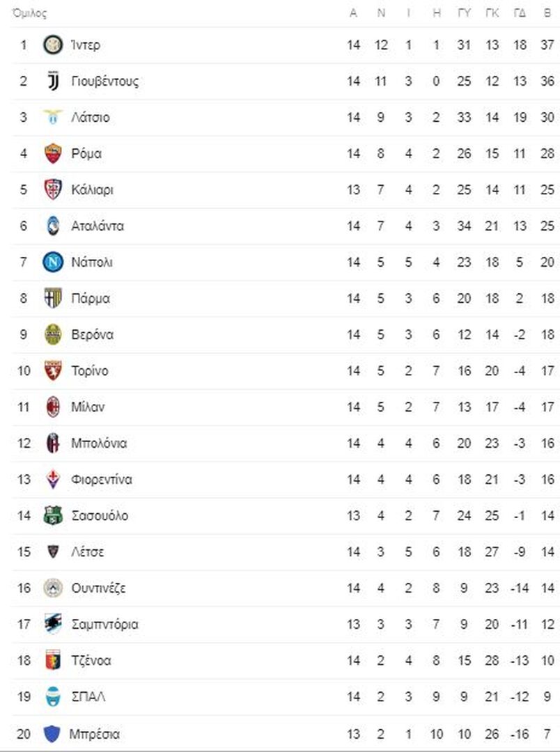Click the Όμιλος column header
The height and width of the screenshot is (752, 560).
click(29, 14)
